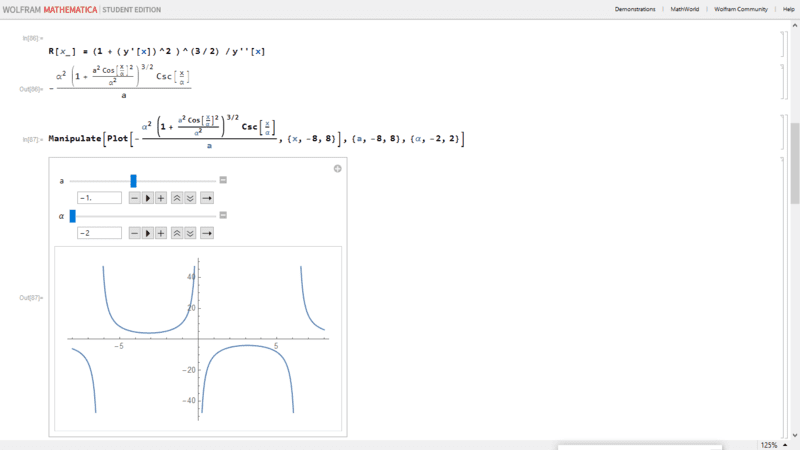800x450 pixels.
Task: Play animation for variable α
Action: (x=148, y=233)
